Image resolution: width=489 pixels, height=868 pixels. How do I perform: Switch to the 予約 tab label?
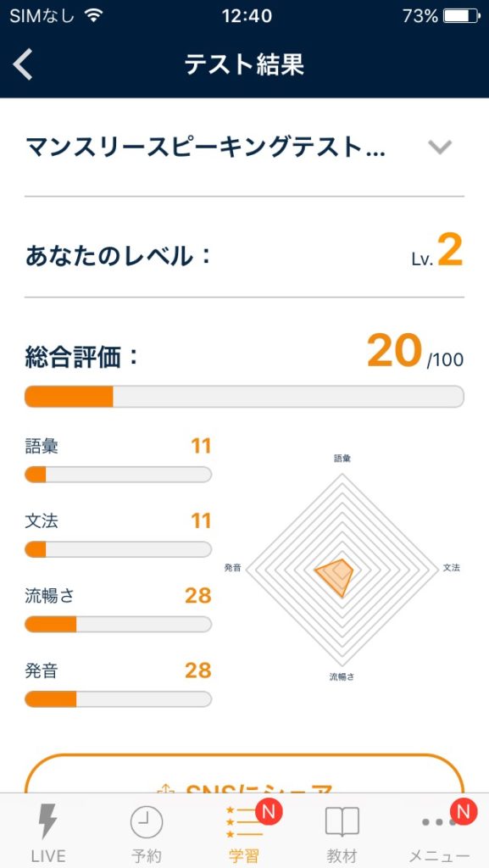tap(147, 856)
